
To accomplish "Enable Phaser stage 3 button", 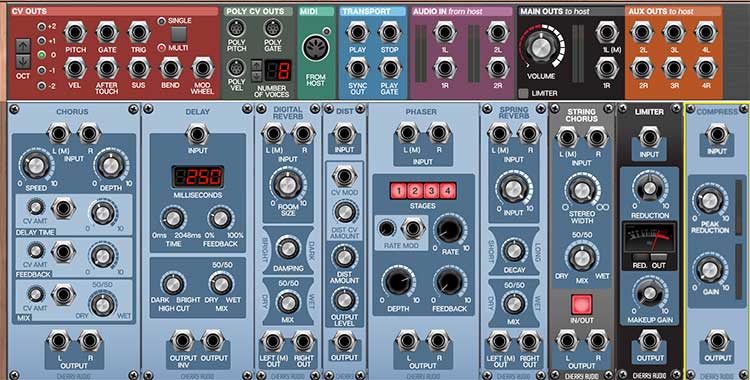I will (x=431, y=191).
